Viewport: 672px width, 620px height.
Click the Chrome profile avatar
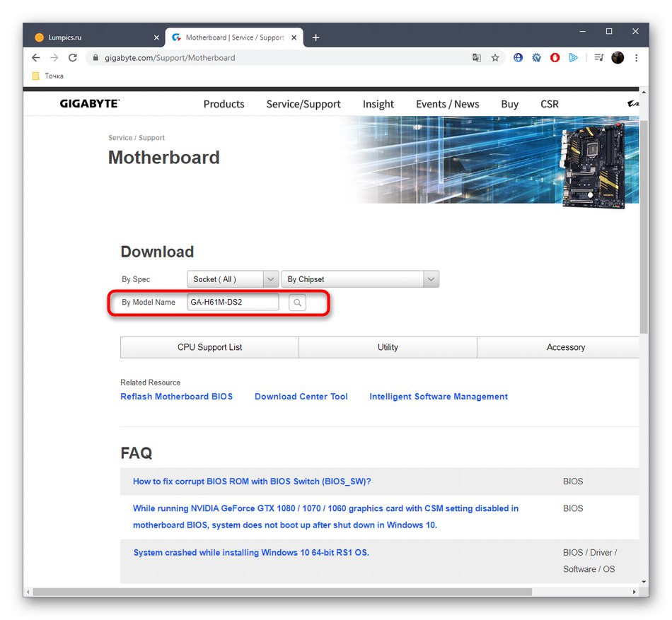tap(618, 57)
